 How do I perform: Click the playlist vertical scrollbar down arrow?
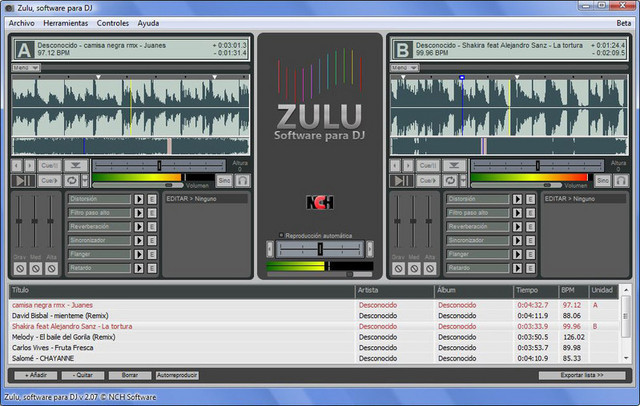point(626,358)
